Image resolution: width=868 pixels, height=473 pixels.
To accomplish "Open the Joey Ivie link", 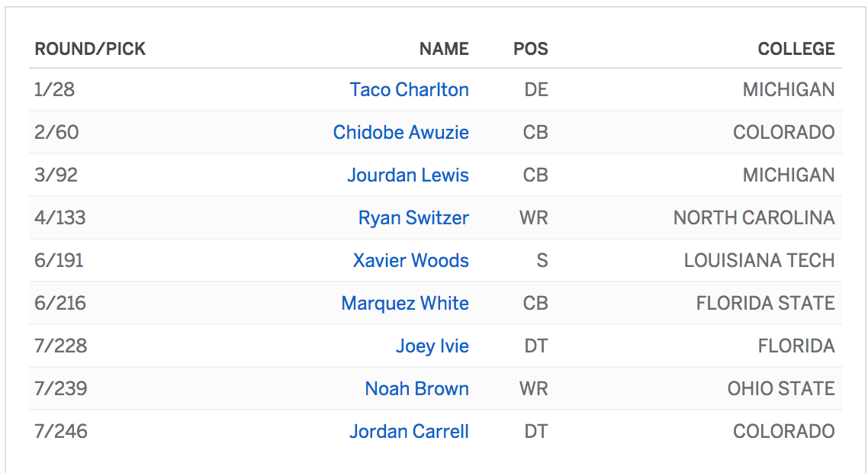I will tap(432, 346).
